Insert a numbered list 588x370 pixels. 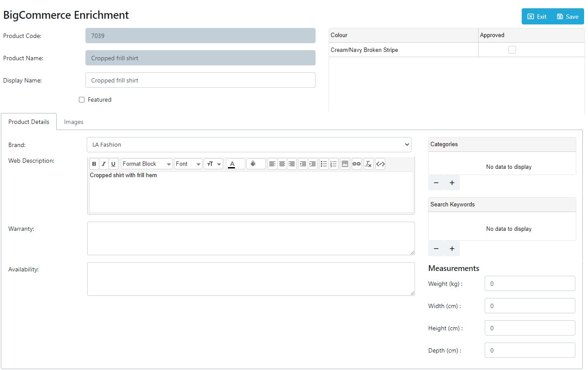tap(333, 164)
